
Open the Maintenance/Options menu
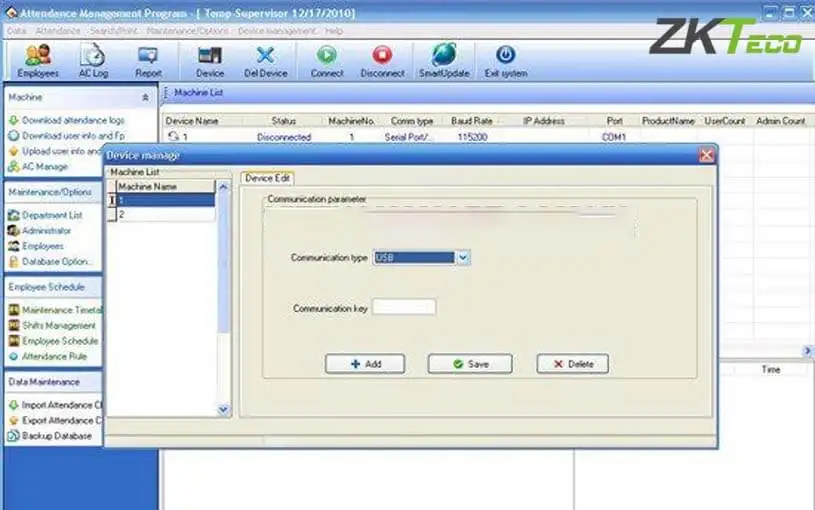(187, 31)
